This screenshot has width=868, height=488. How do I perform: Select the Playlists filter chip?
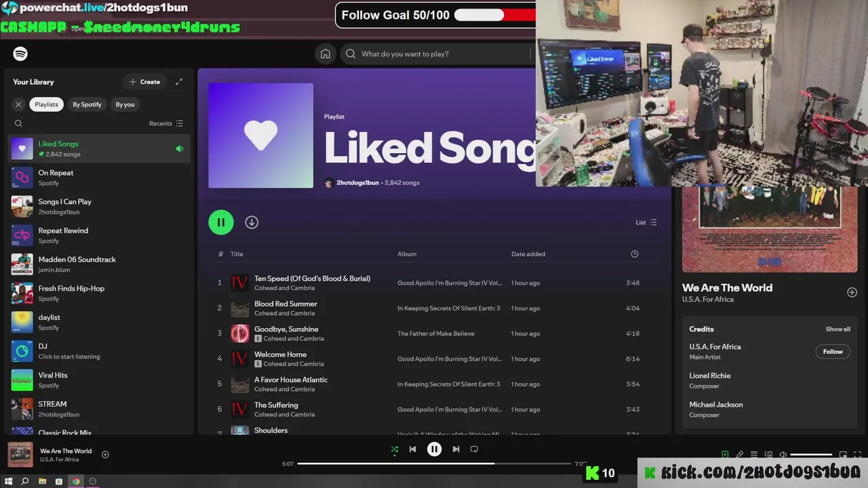(x=46, y=104)
